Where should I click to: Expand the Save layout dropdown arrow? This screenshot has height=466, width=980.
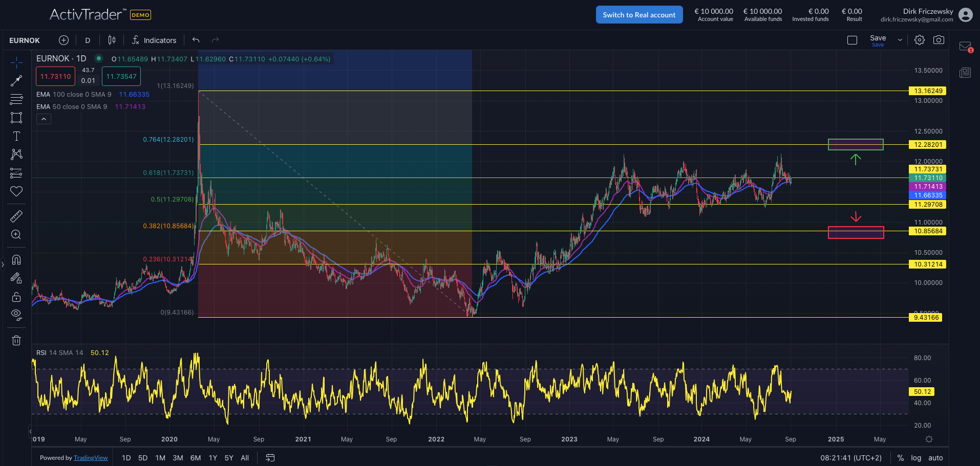900,40
